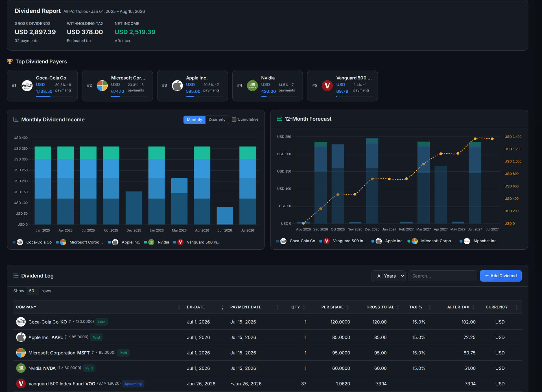This screenshot has height=392, width=542.
Task: Click the Jul 2026 bar's green Nvidia segment
Action: (x=248, y=153)
